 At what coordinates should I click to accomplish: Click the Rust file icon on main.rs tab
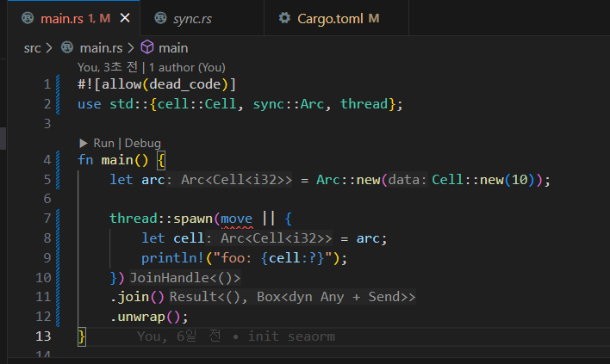point(28,18)
